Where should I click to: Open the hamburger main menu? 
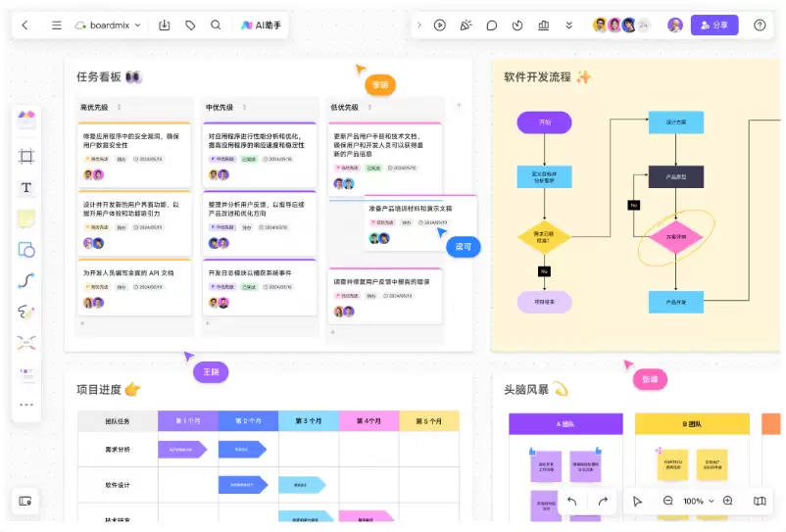(x=57, y=25)
